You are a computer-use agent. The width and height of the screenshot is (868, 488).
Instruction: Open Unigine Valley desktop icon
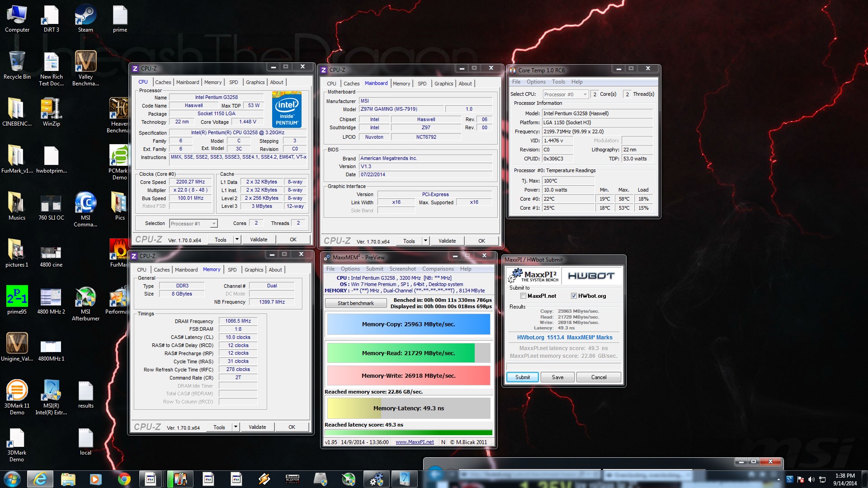coord(17,347)
